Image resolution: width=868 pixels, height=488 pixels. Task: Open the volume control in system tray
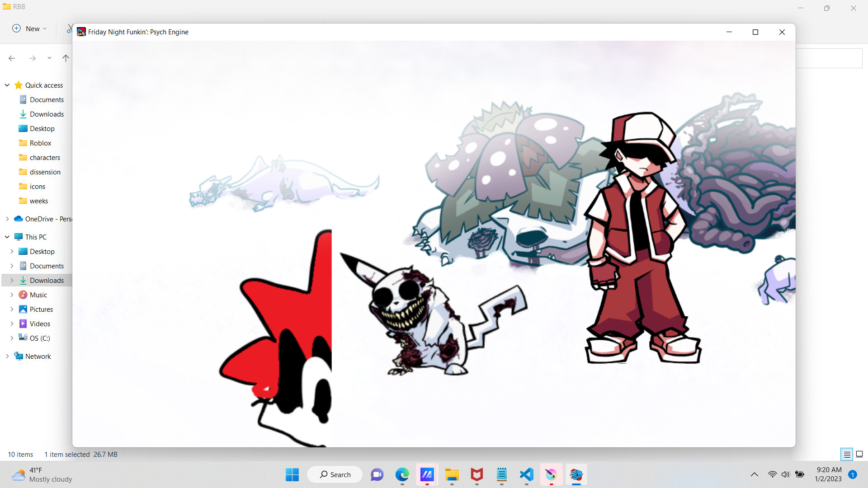click(x=785, y=474)
